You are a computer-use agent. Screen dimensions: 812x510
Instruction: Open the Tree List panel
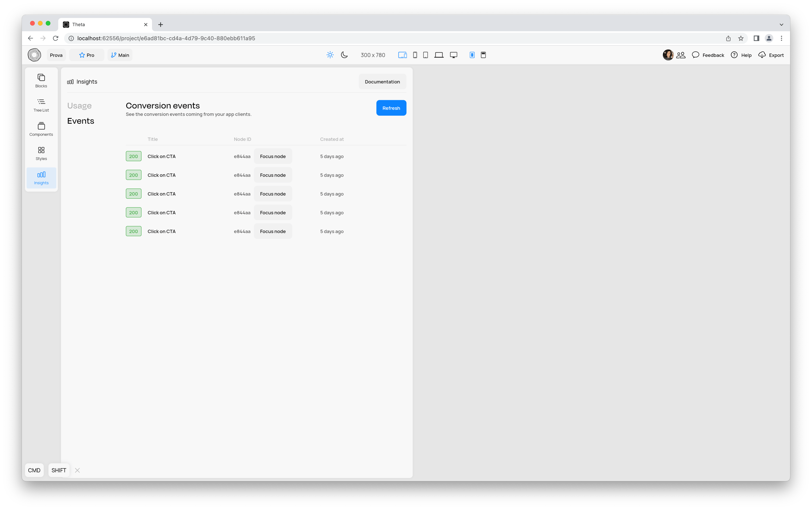coord(41,105)
